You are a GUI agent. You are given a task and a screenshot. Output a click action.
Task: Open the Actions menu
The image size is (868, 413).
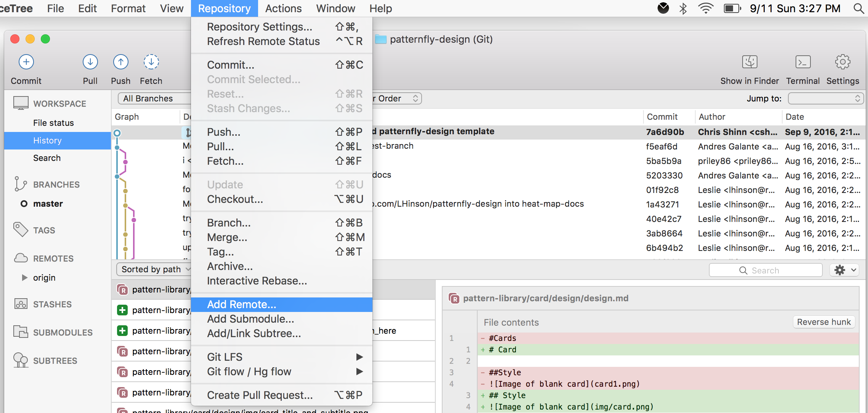pyautogui.click(x=283, y=8)
